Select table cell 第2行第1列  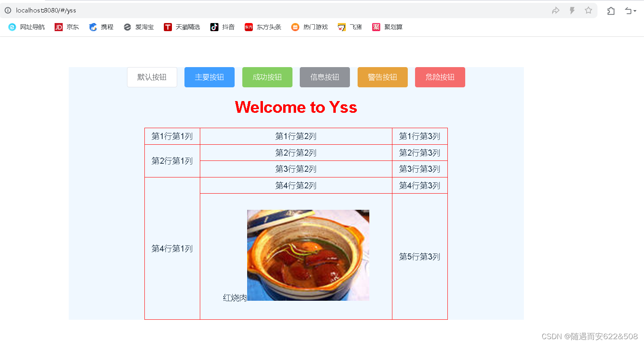click(172, 161)
